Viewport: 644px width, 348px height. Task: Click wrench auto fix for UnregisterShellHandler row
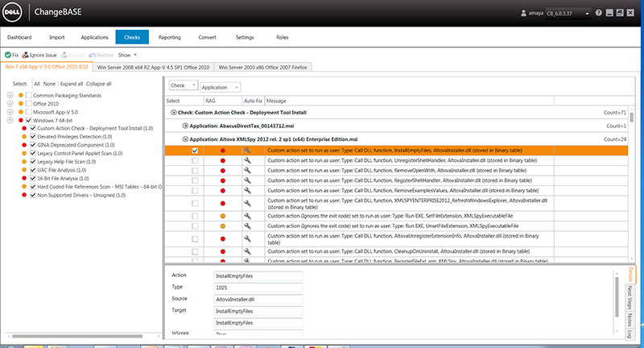(x=248, y=160)
